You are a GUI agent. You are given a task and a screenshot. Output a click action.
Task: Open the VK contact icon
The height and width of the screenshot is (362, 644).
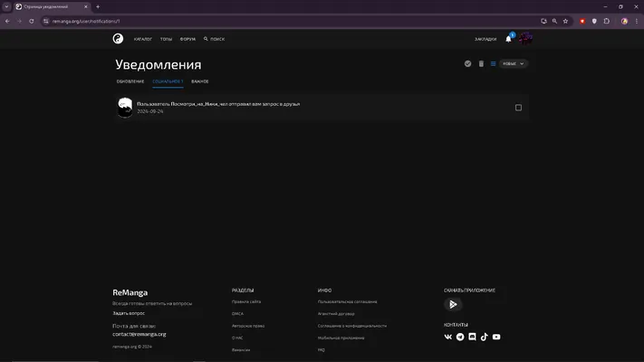pos(448,337)
